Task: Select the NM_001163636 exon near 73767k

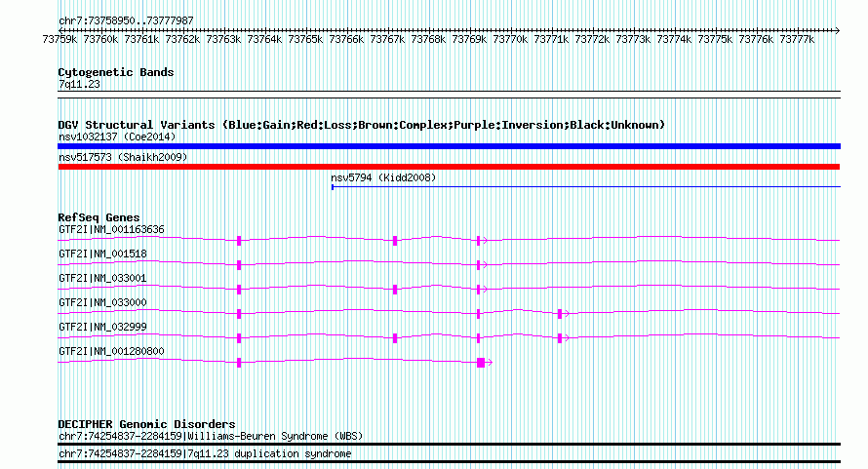Action: (395, 241)
